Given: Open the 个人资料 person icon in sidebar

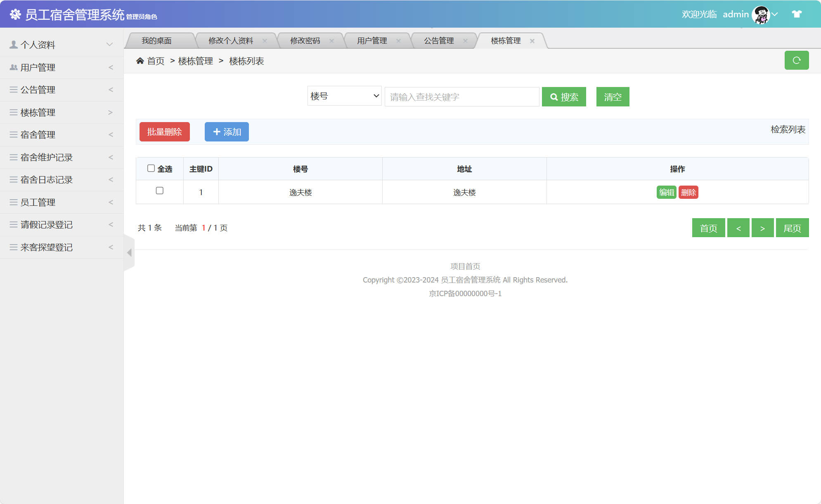Looking at the screenshot, I should [x=12, y=45].
